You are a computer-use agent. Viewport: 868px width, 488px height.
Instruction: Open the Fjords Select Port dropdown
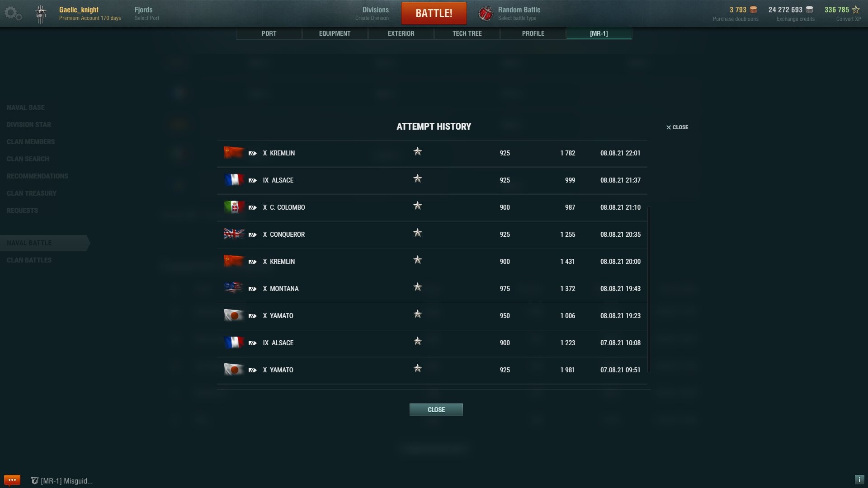coord(147,14)
